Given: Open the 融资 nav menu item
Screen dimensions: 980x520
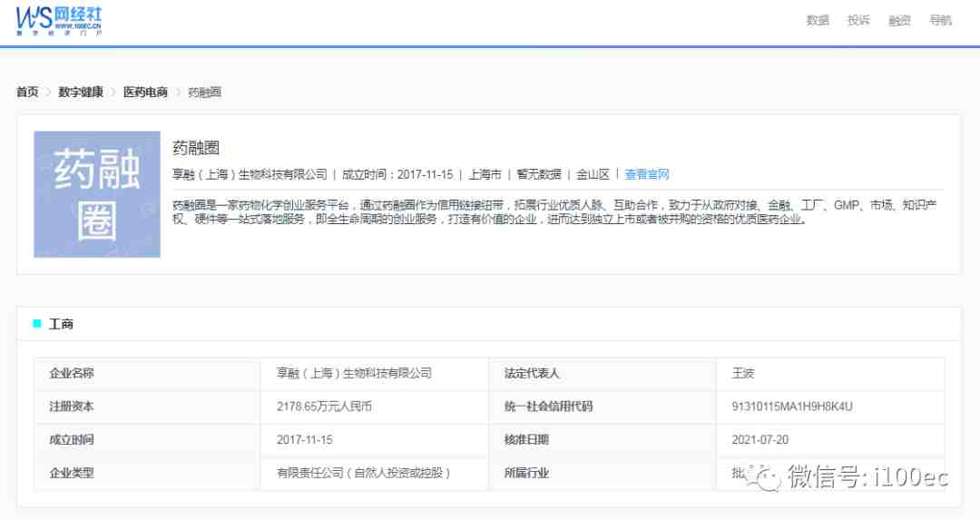Looking at the screenshot, I should pos(899,21).
